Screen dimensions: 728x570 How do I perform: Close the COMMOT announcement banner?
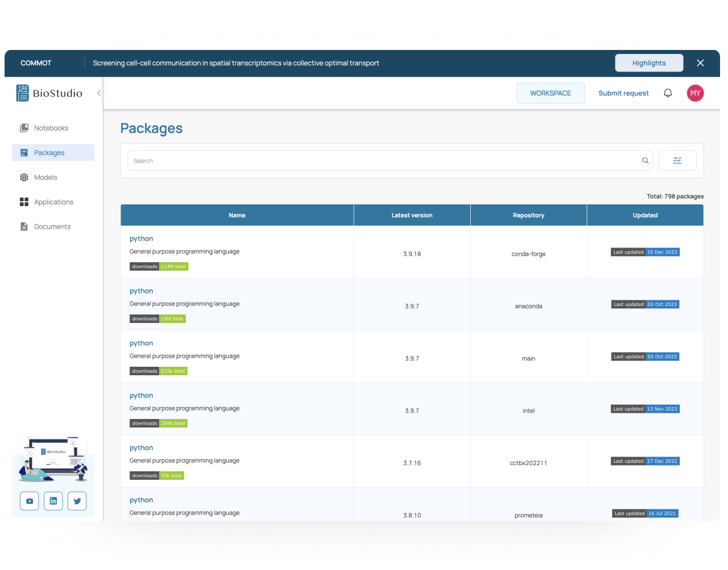coord(700,63)
